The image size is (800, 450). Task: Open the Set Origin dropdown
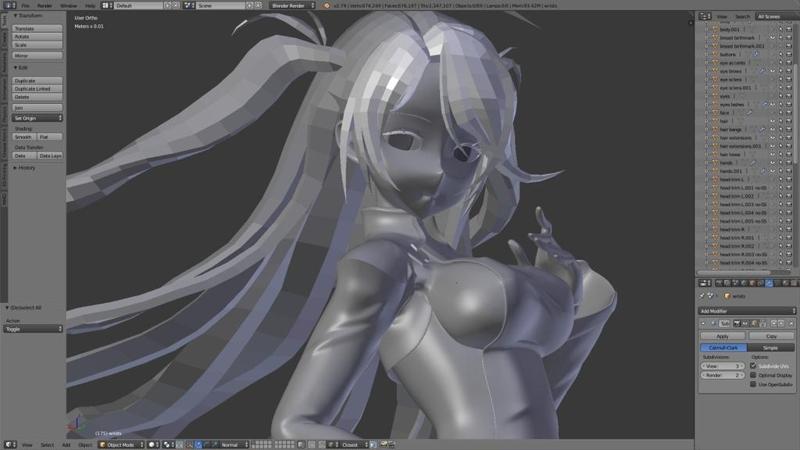tap(37, 118)
